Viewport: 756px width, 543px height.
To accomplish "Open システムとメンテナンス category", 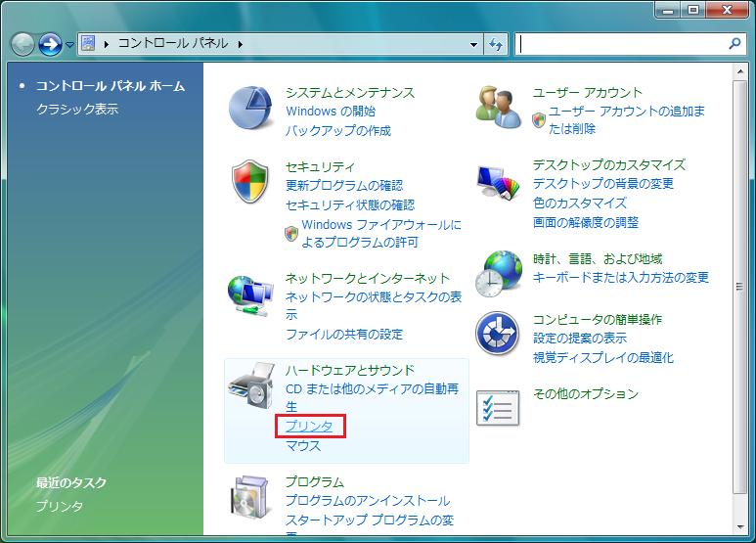I will (350, 93).
